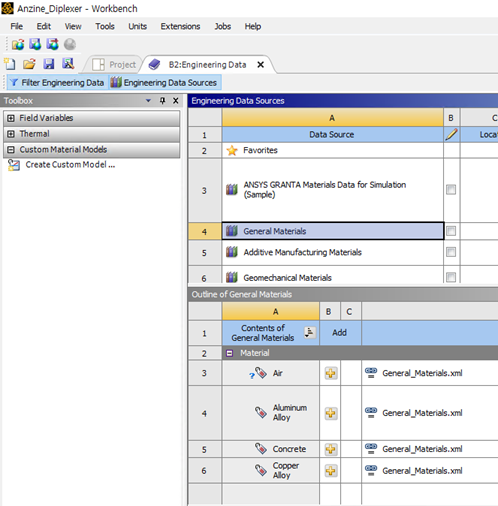Image resolution: width=498 pixels, height=506 pixels.
Task: Click the books icon beside Additive Manufacturing Materials
Action: pos(232,252)
